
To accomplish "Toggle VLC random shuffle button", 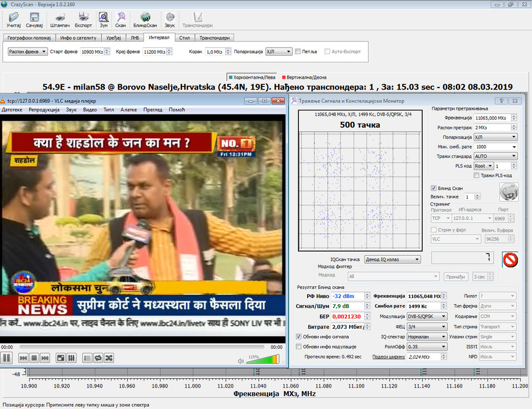I will pos(109,358).
